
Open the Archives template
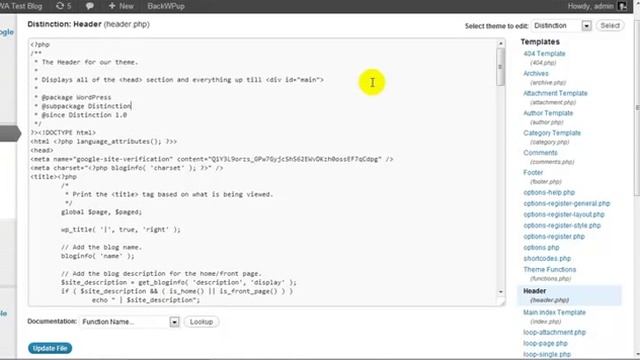tap(536, 73)
